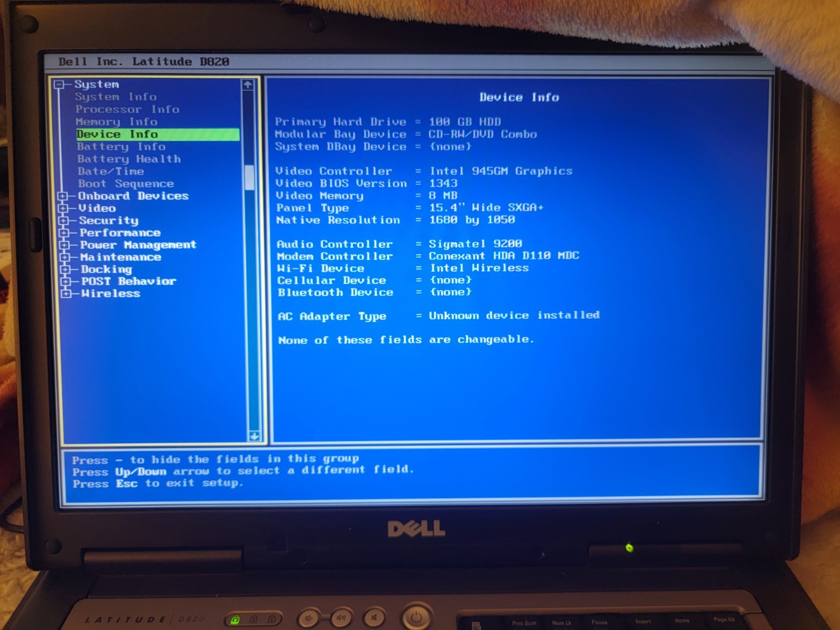Select the POST Behavior label

[129, 281]
